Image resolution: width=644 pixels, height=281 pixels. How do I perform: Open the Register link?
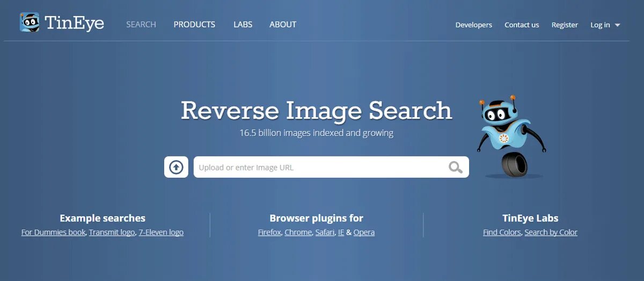tap(565, 25)
